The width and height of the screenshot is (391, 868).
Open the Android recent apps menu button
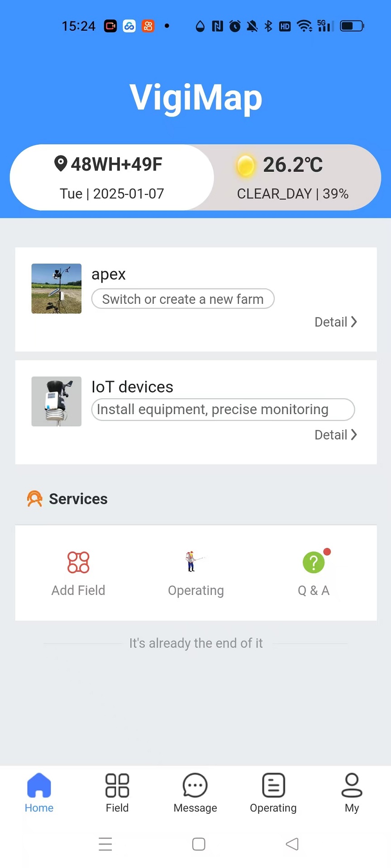point(105,844)
